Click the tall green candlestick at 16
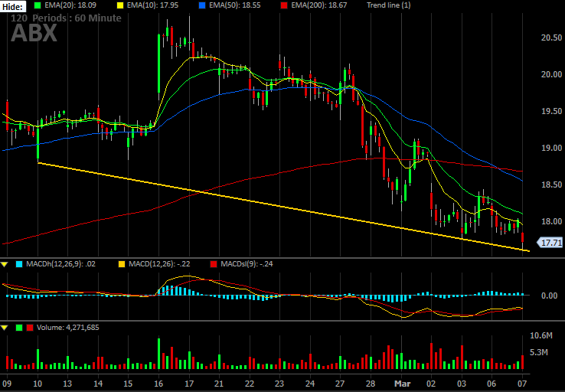 (x=159, y=64)
